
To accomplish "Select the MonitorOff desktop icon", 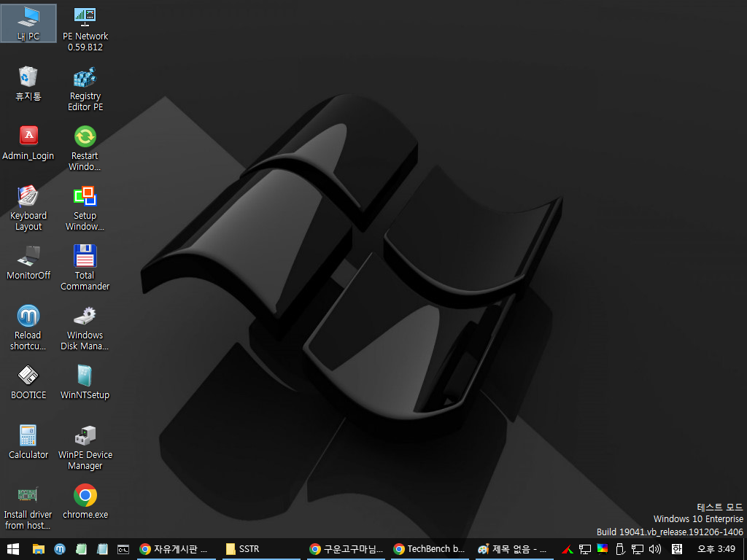I will click(x=28, y=262).
